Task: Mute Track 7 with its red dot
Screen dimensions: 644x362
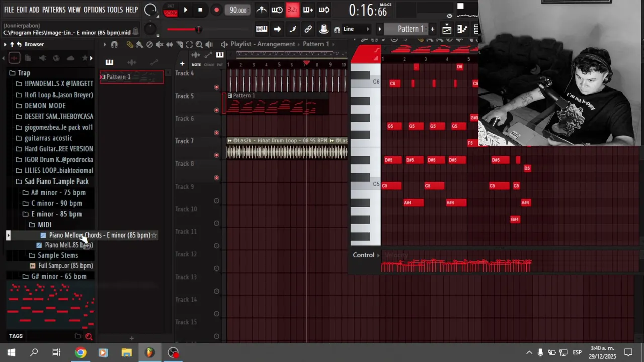Action: [x=216, y=155]
